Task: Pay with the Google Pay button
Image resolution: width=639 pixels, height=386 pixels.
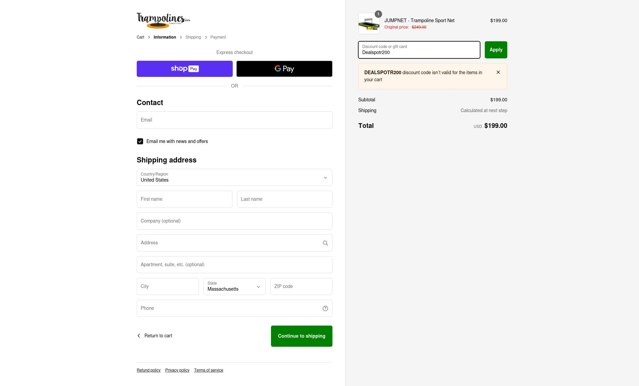Action: 284,69
